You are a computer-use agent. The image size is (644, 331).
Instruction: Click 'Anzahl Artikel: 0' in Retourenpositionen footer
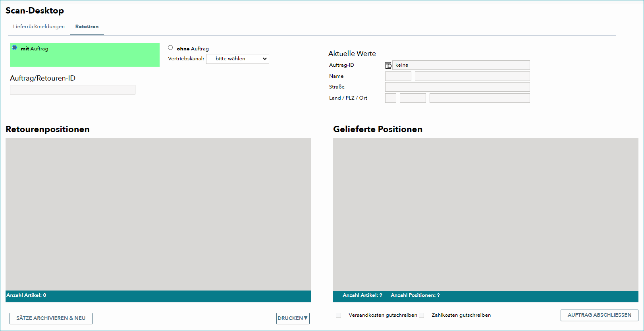pos(26,295)
